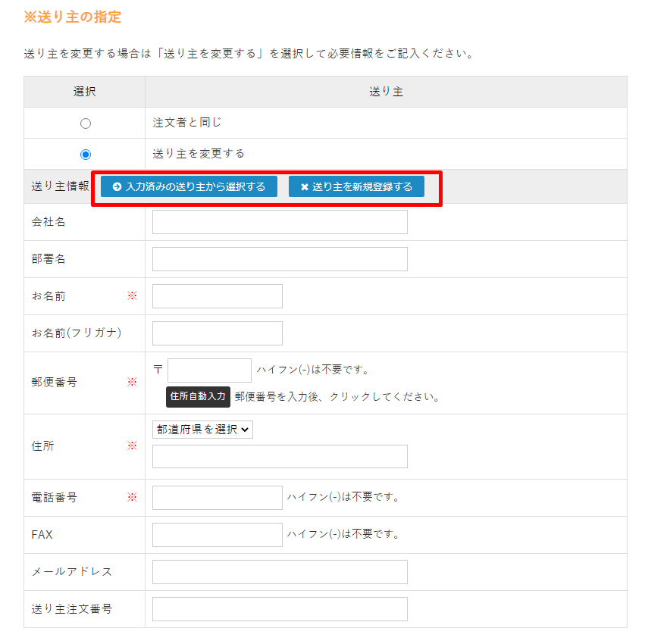Open the 都道府県を選択 dropdown

point(202,429)
